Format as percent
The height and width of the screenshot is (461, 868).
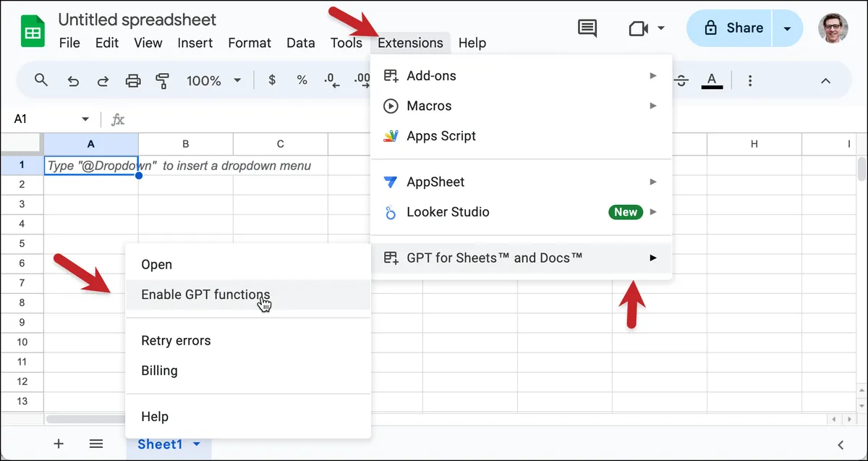[302, 80]
